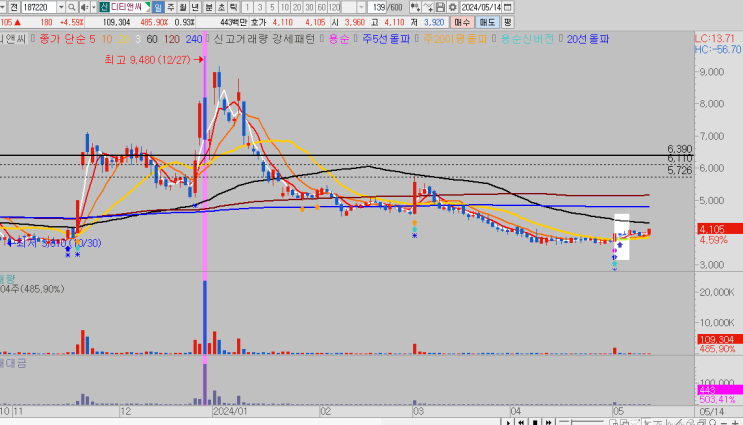Select the second (초) chart period
The height and width of the screenshot is (425, 743).
pyautogui.click(x=221, y=7)
